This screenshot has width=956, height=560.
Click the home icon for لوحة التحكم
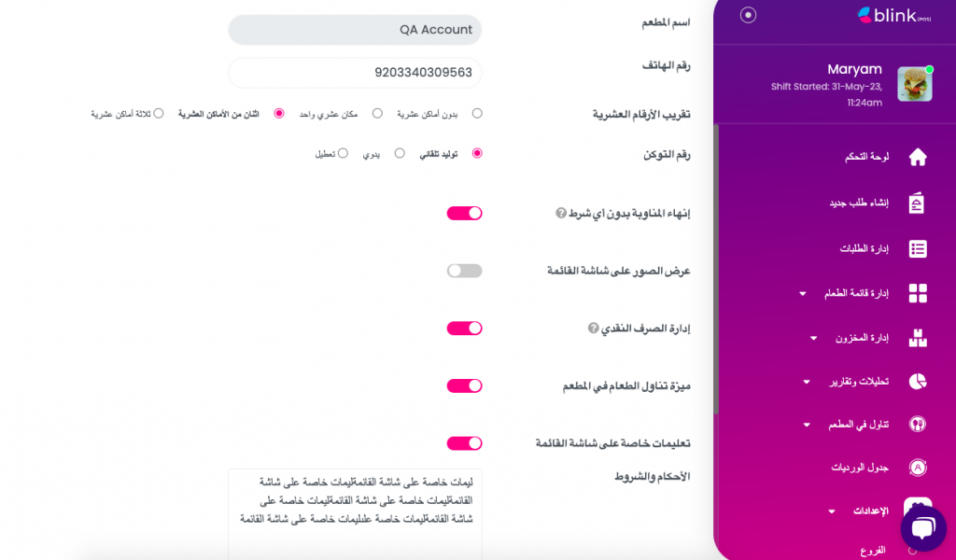pos(918,157)
